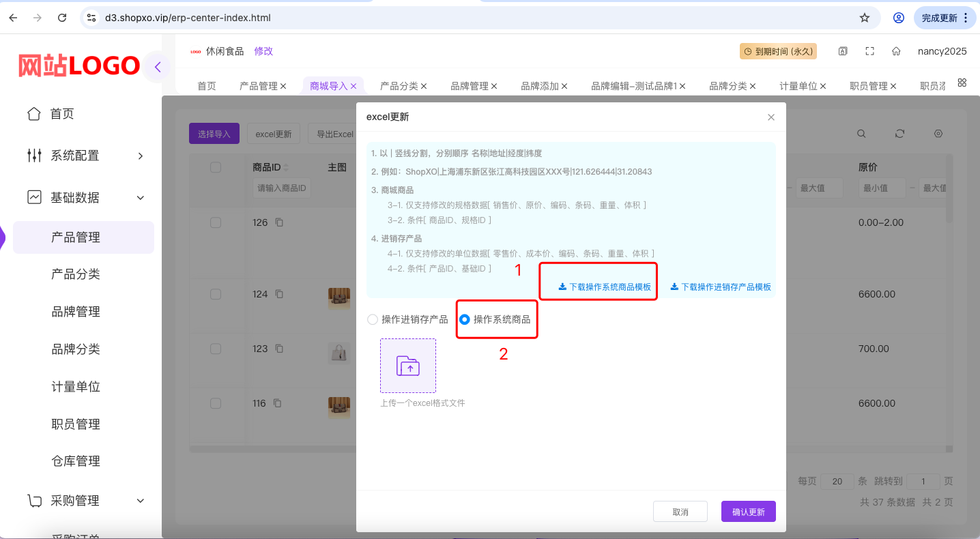Click the 跳转到 page number field
This screenshot has width=980, height=539.
point(923,482)
